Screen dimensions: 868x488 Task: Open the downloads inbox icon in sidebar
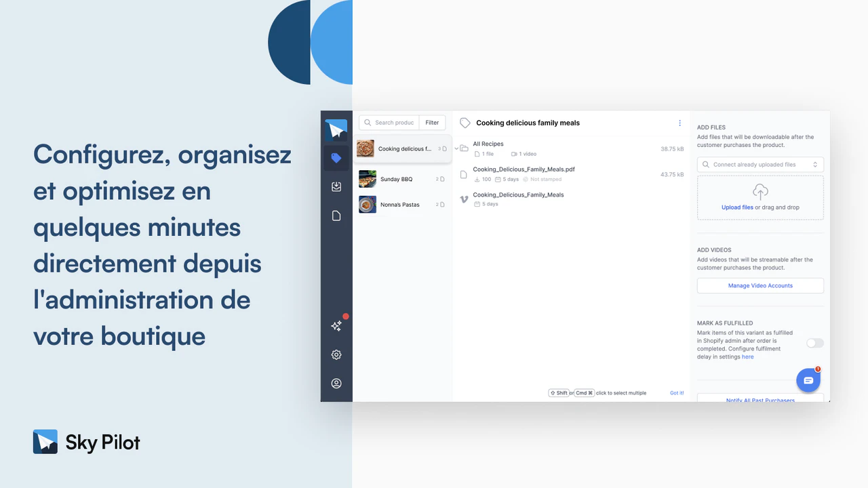coord(336,187)
